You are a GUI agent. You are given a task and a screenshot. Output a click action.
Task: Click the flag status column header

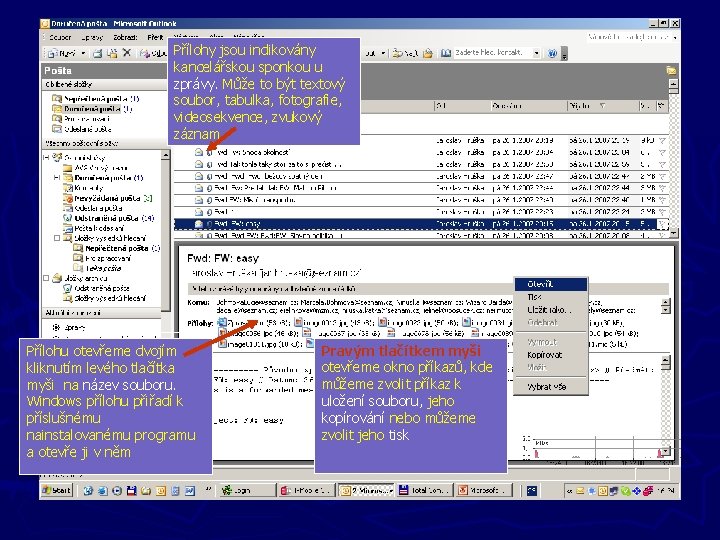661,106
